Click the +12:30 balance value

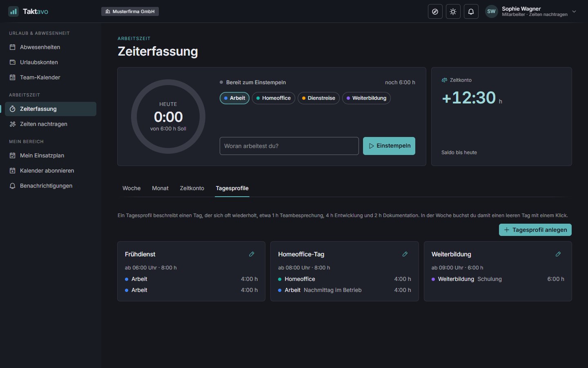(x=469, y=98)
